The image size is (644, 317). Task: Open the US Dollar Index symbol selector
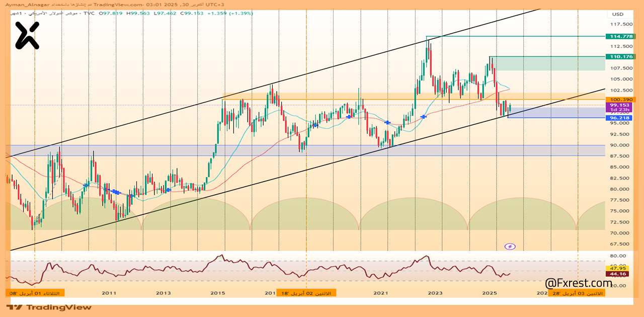click(50, 14)
